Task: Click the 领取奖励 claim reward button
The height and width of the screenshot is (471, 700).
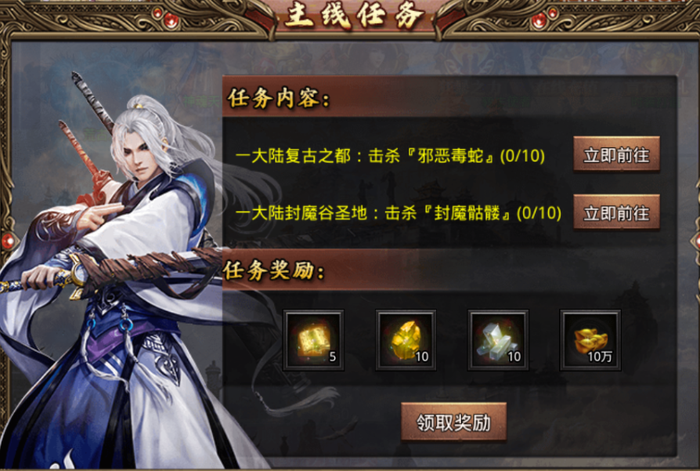Action: tap(454, 421)
